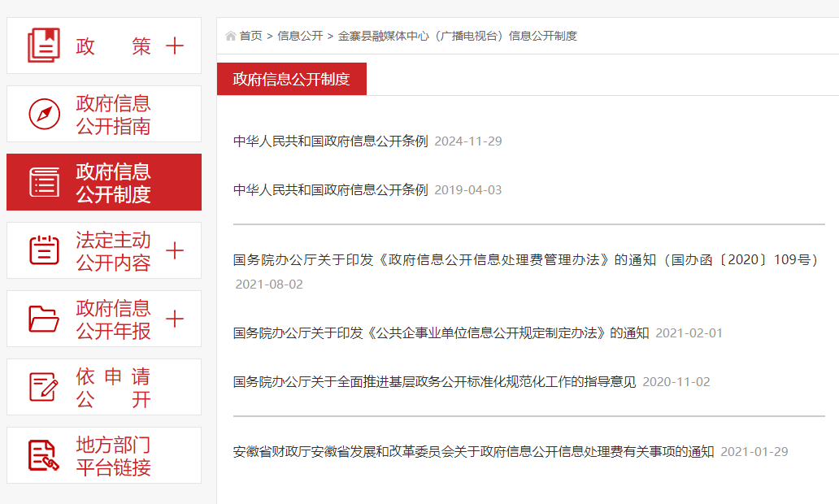
Task: Click the 政策 document icon
Action: tap(44, 46)
